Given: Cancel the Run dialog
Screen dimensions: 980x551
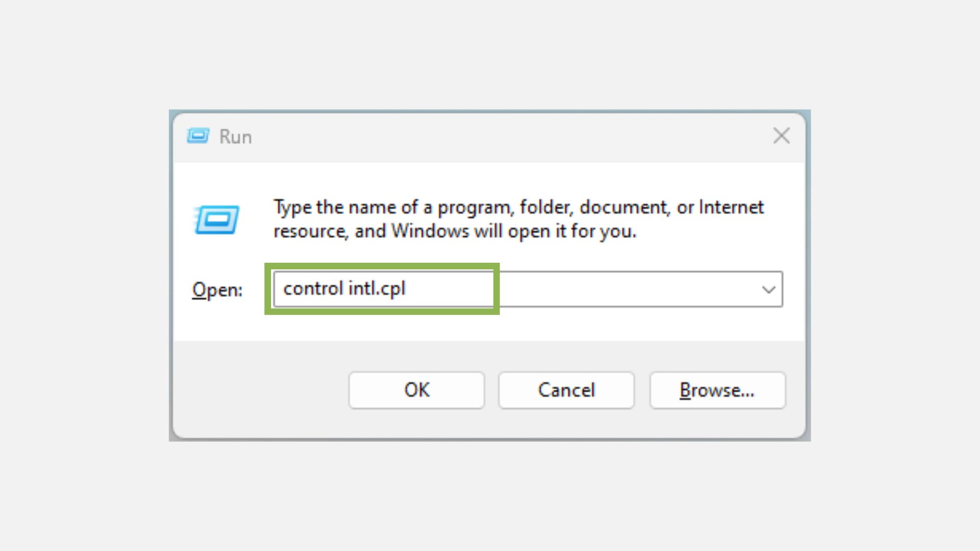Looking at the screenshot, I should (566, 390).
